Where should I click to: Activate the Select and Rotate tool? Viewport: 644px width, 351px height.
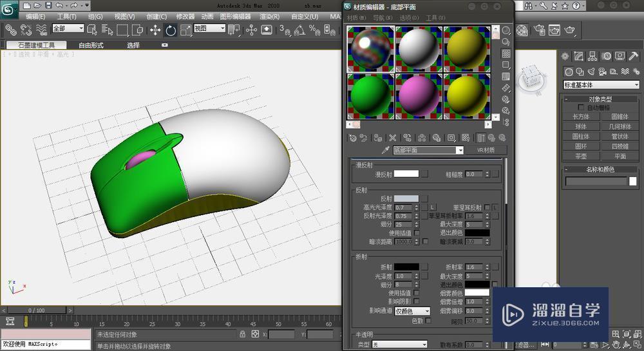171,30
